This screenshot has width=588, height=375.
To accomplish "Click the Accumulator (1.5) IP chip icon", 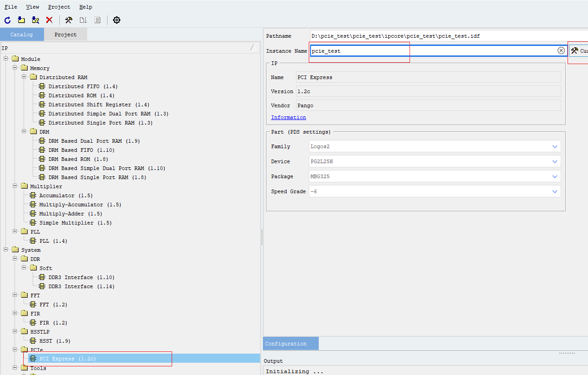I will 33,195.
